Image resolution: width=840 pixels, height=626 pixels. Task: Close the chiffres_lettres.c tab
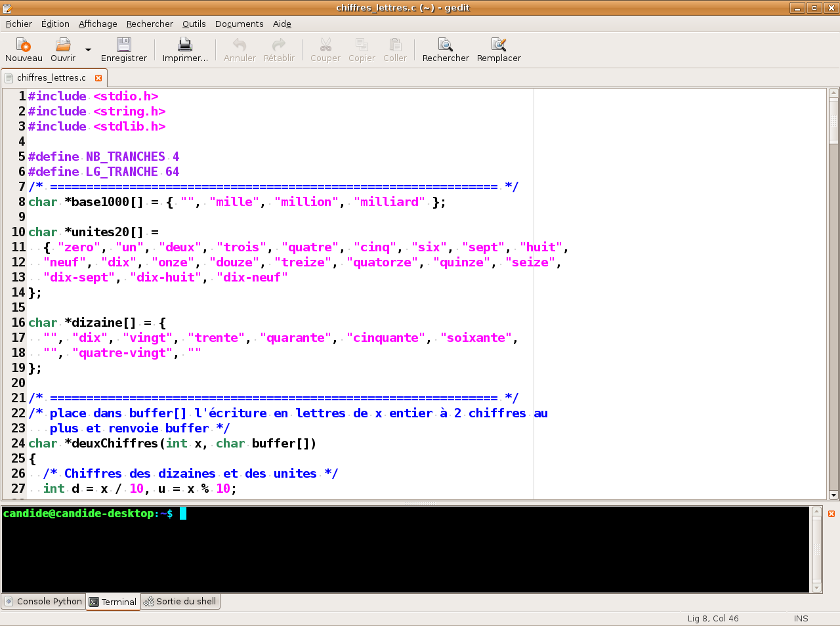pos(98,77)
